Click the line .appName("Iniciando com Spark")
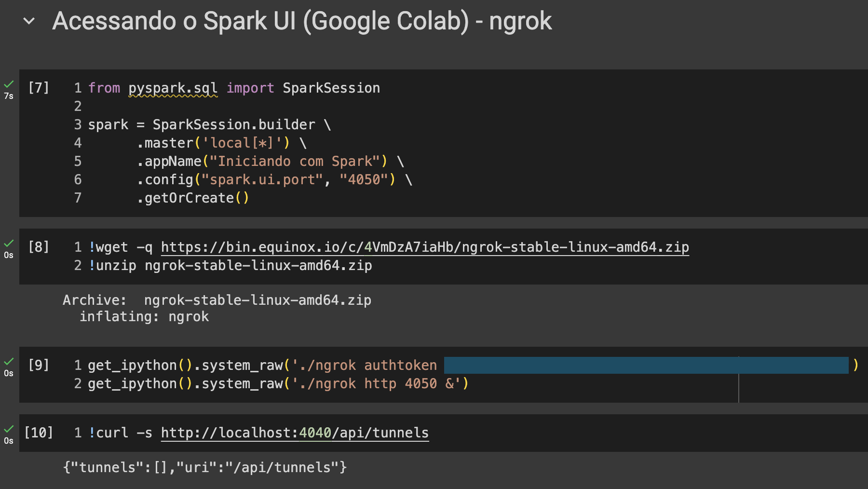Viewport: 868px width, 489px height. (x=270, y=162)
